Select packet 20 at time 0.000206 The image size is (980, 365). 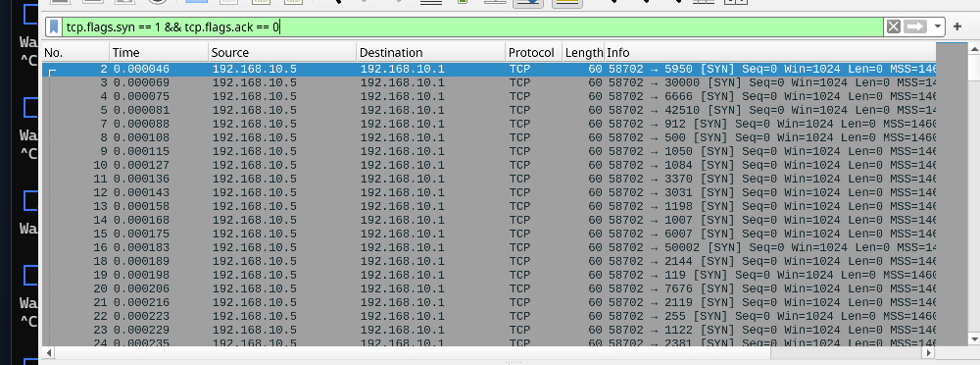(489, 288)
